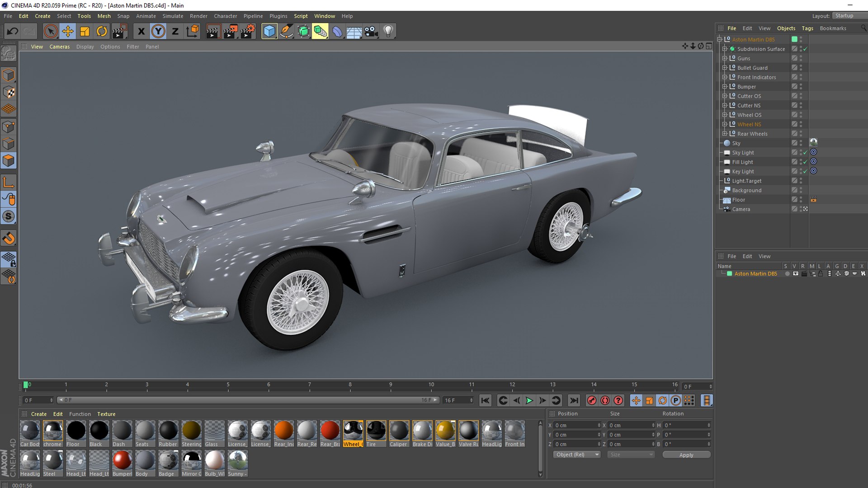Viewport: 868px width, 488px height.
Task: Open viewport Cameras menu
Action: [59, 47]
